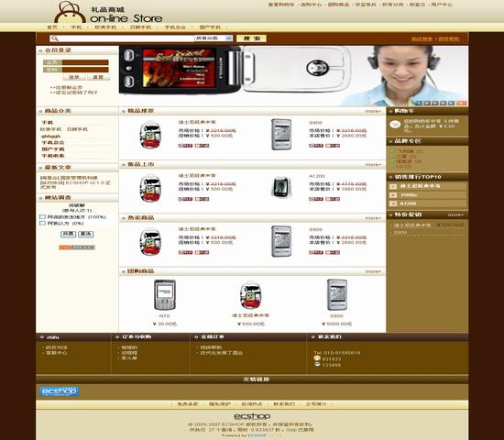This screenshot has height=440, width=504.
Task: Click the ecshop friendly link logo
Action: pyautogui.click(x=60, y=391)
